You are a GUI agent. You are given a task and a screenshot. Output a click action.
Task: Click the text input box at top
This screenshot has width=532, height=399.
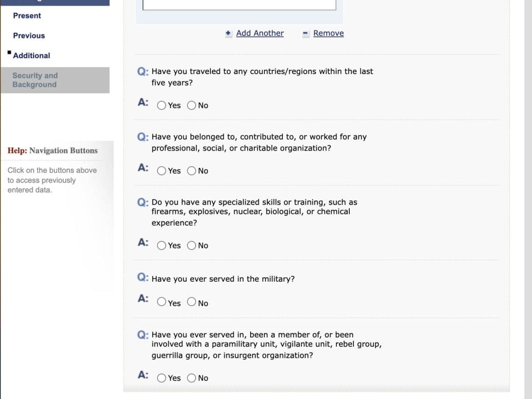pos(239,5)
